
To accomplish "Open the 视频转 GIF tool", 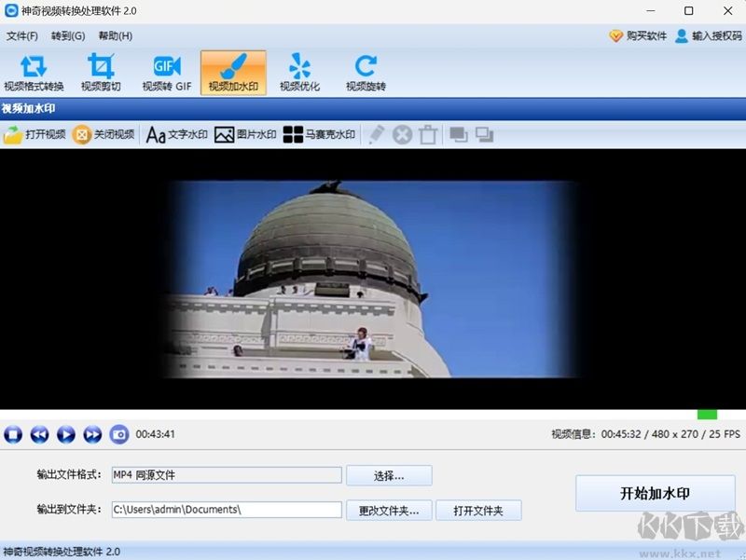I will 167,74.
